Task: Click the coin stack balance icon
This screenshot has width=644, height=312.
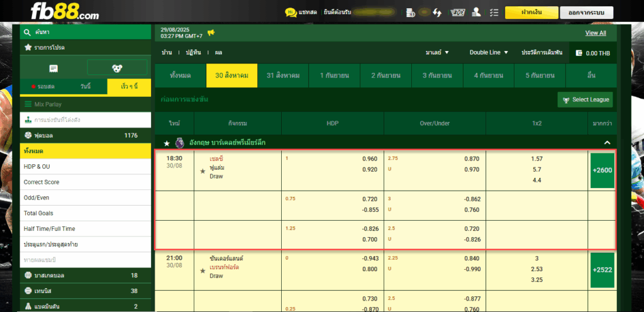Action: pyautogui.click(x=410, y=13)
